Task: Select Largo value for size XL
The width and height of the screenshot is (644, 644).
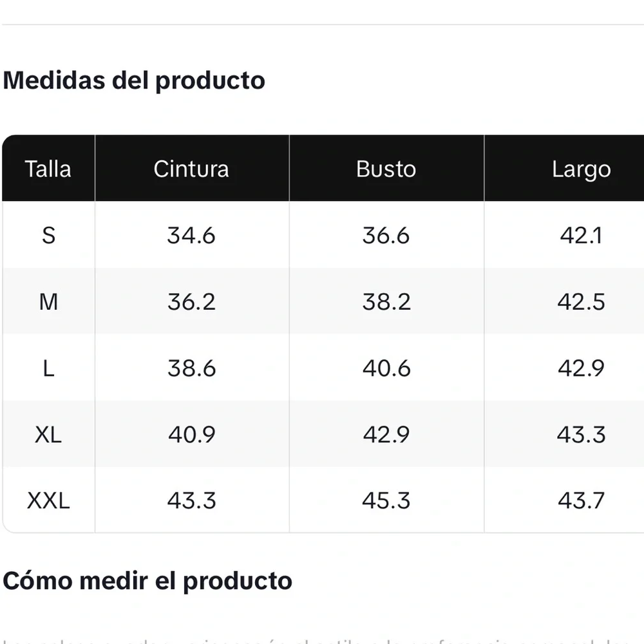Action: tap(581, 435)
